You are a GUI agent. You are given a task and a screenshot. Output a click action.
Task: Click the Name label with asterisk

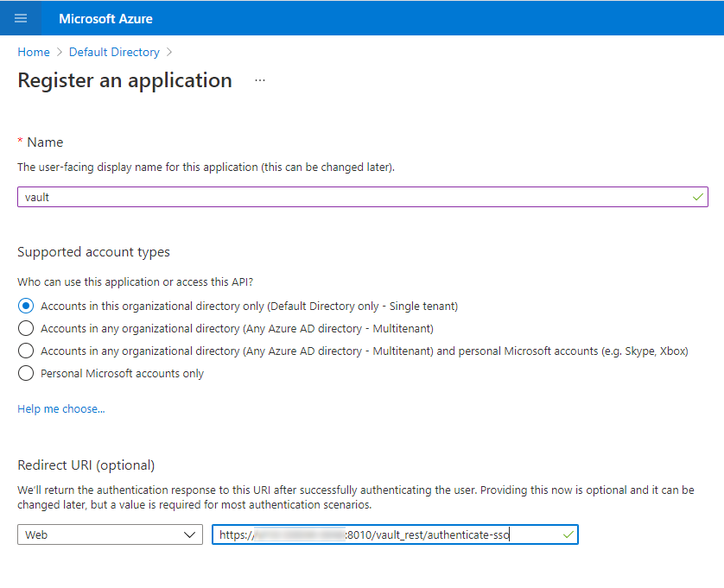[40, 142]
